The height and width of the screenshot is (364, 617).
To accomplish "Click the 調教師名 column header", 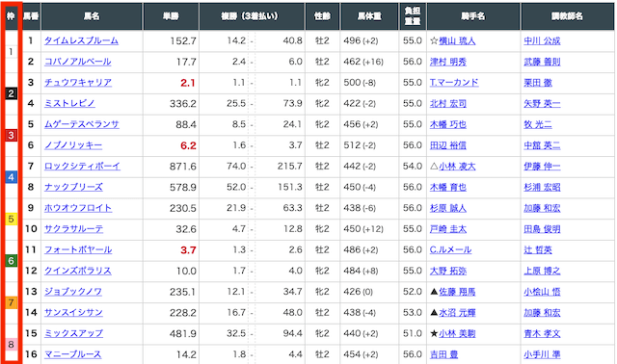I will (567, 16).
